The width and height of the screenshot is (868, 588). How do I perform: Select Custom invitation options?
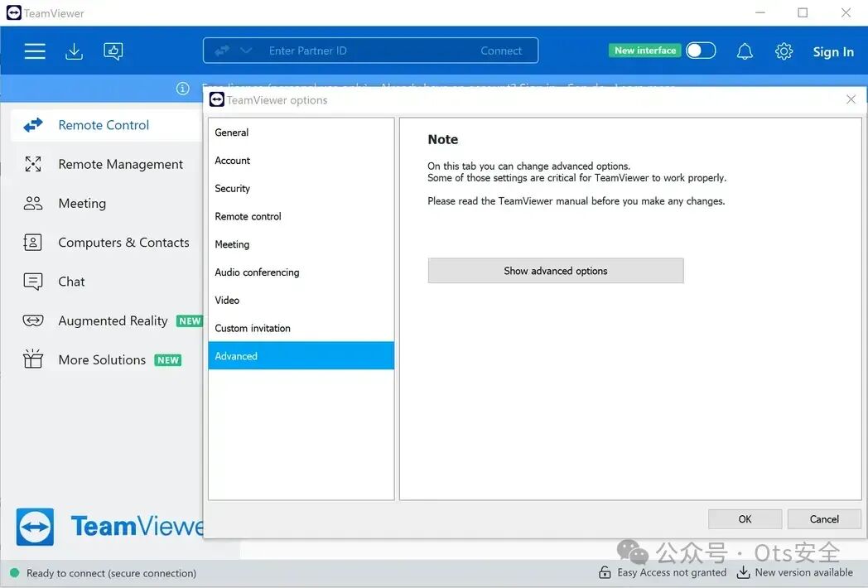[301, 328]
